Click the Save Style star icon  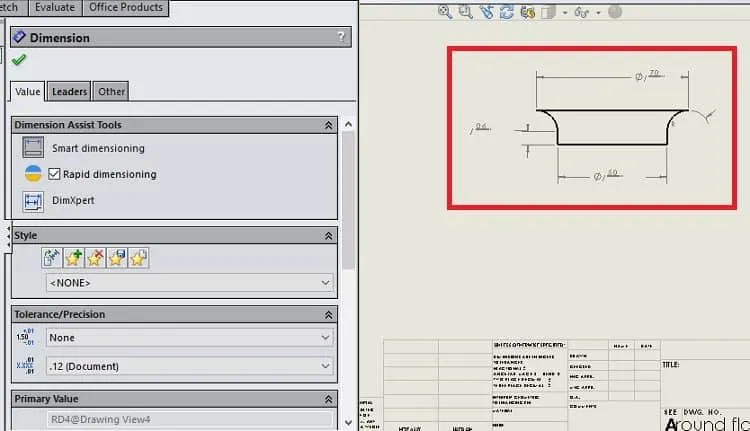point(117,258)
